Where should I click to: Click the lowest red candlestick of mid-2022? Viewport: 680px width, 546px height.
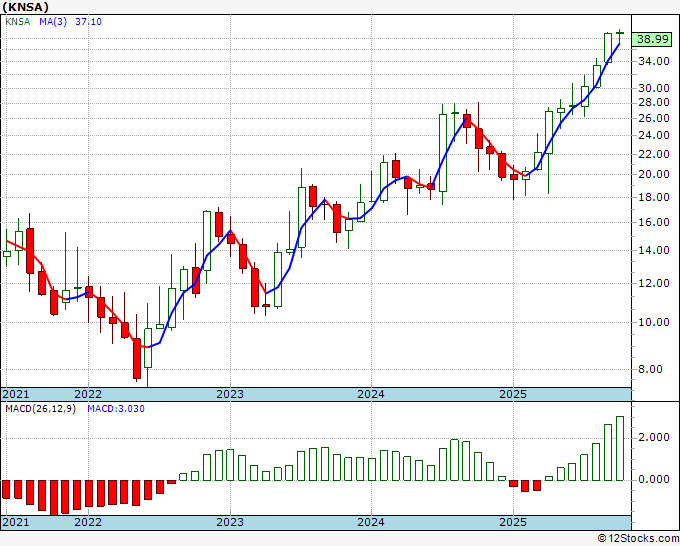point(137,359)
